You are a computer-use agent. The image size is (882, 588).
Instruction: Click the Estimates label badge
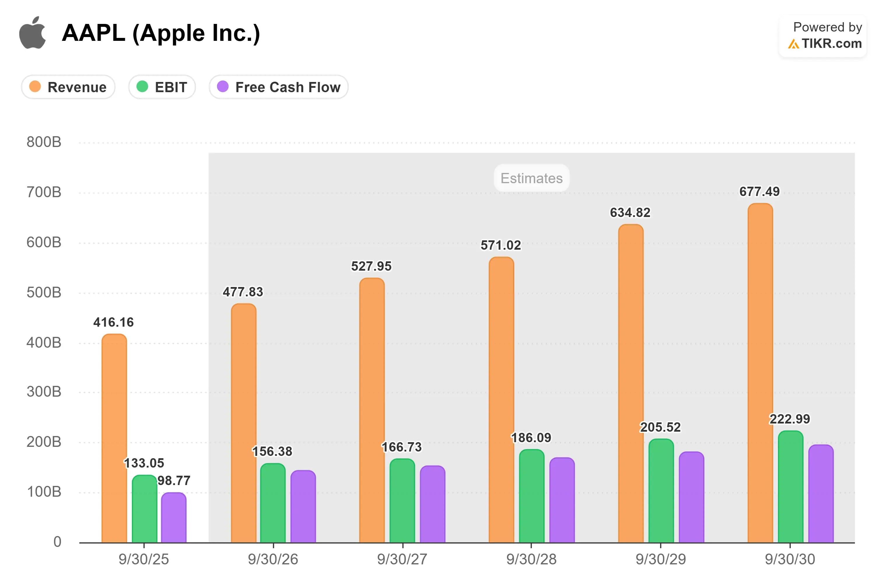pyautogui.click(x=531, y=178)
